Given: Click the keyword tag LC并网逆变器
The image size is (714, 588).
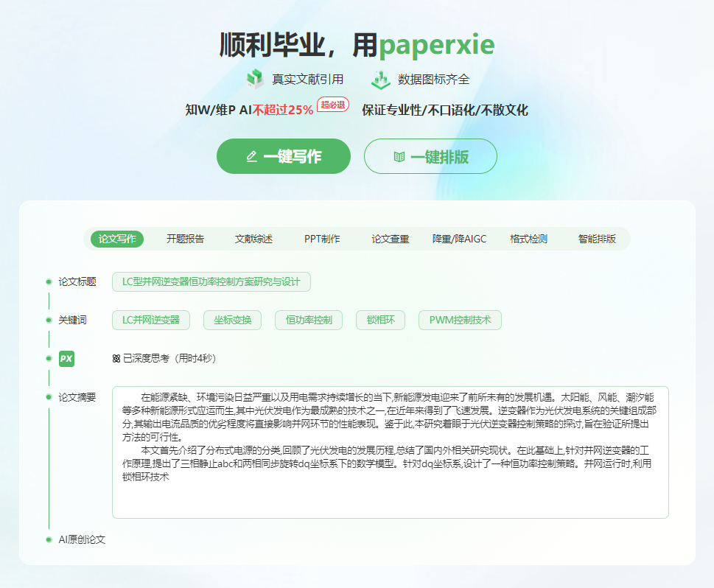Looking at the screenshot, I should [x=151, y=321].
